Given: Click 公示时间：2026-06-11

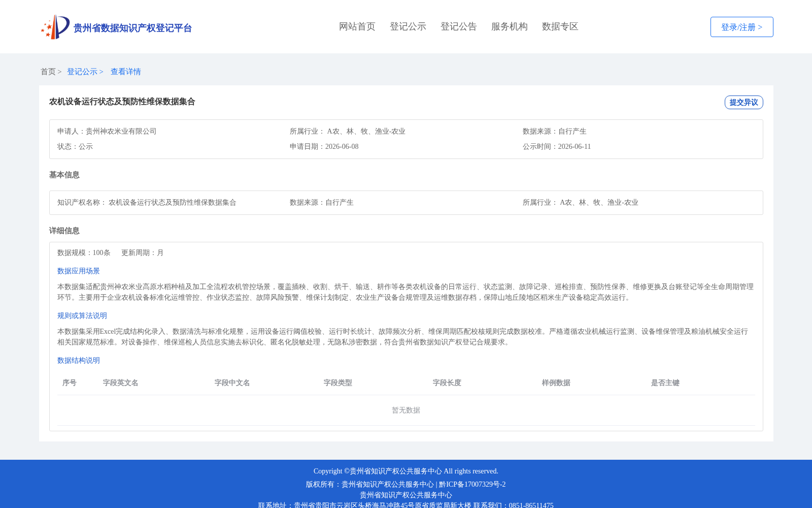Looking at the screenshot, I should tap(557, 146).
